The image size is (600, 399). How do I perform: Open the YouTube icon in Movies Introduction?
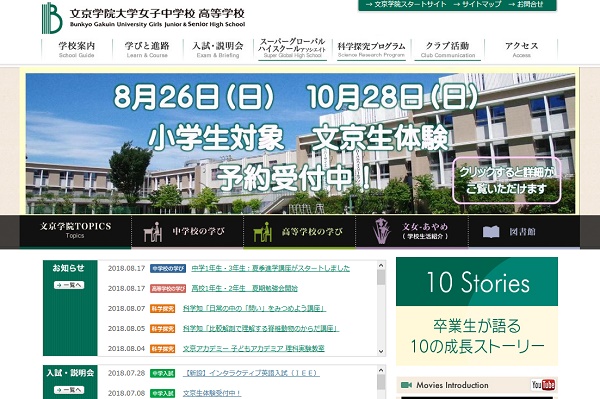pyautogui.click(x=543, y=384)
